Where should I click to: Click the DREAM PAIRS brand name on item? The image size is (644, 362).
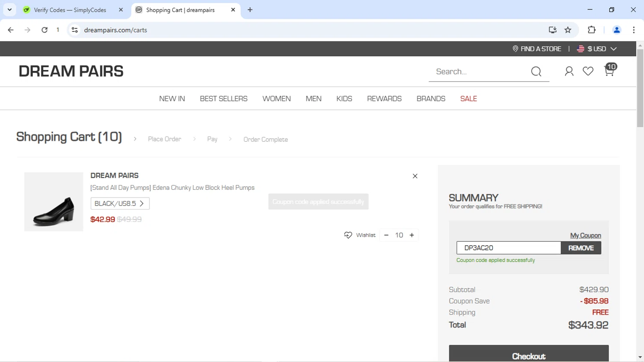click(x=115, y=176)
